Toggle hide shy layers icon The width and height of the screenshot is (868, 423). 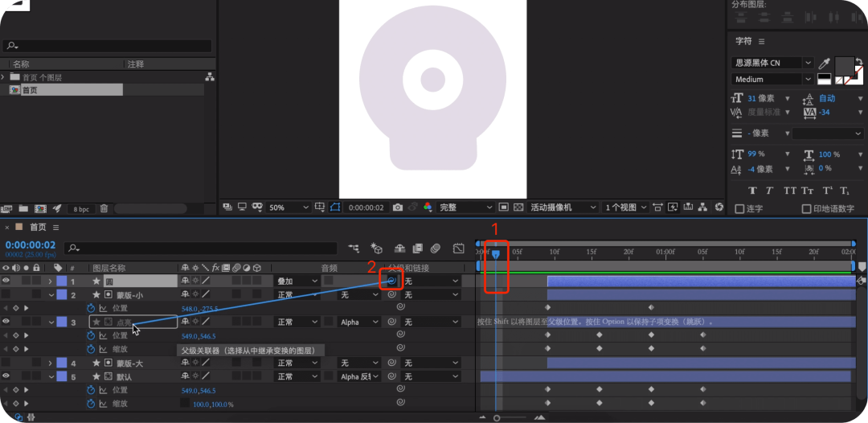[x=399, y=248]
